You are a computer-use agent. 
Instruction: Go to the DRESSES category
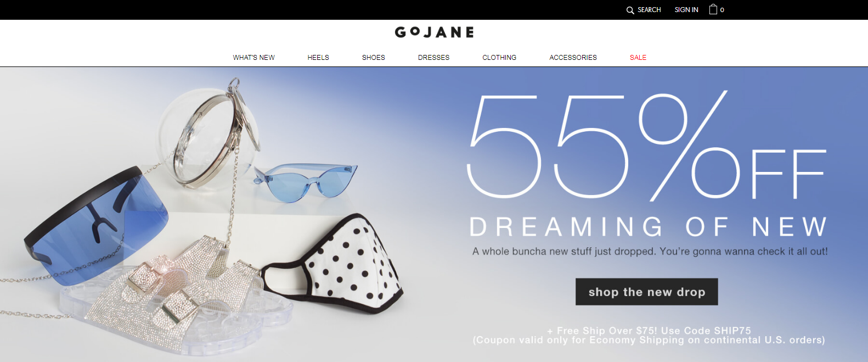pyautogui.click(x=433, y=57)
